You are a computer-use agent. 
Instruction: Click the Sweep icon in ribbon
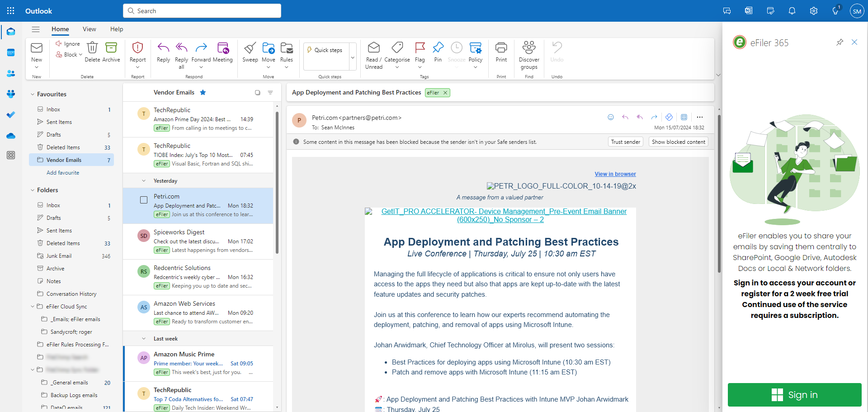(250, 48)
